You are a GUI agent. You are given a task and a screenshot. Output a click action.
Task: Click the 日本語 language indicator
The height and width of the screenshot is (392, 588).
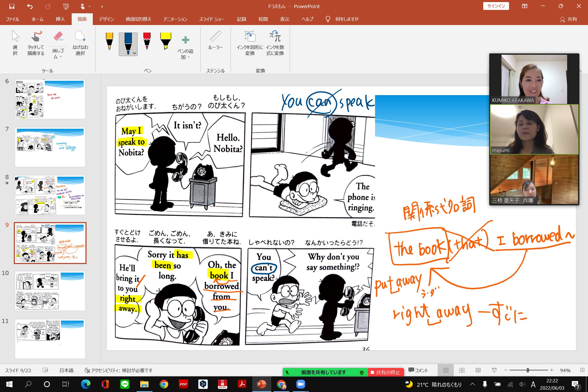66,370
